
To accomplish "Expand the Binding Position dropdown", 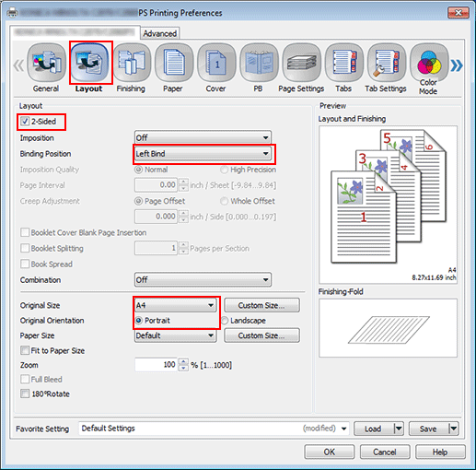I will 203,154.
